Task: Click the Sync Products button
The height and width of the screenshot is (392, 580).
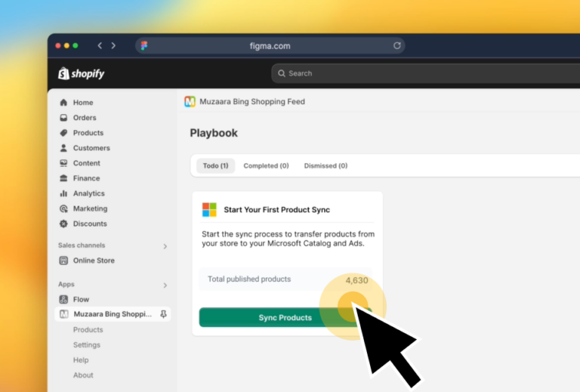Action: 285,317
